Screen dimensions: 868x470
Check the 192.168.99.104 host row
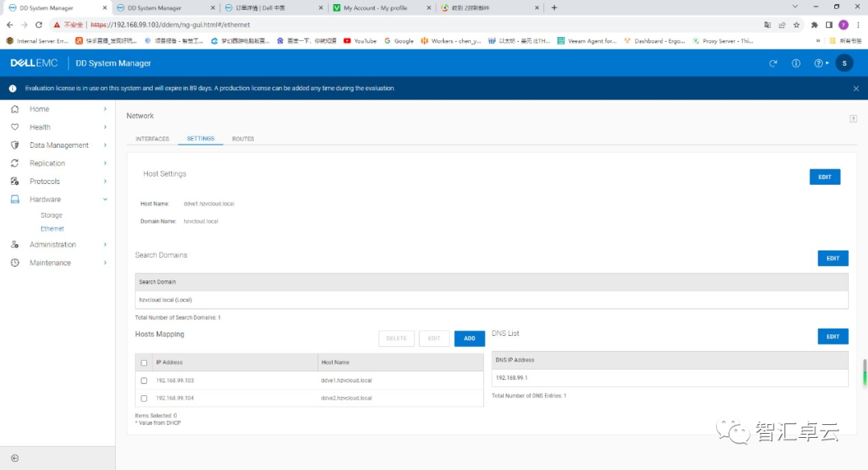coord(144,398)
